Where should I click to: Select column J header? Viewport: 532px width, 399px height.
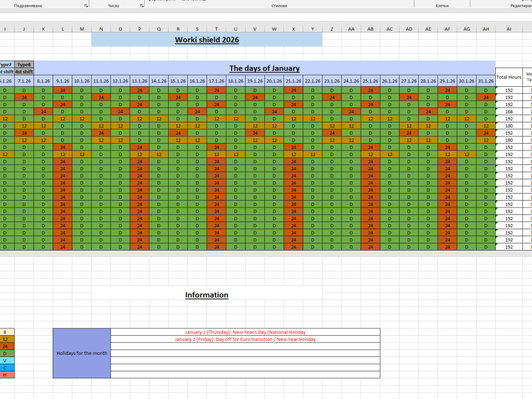coord(24,29)
